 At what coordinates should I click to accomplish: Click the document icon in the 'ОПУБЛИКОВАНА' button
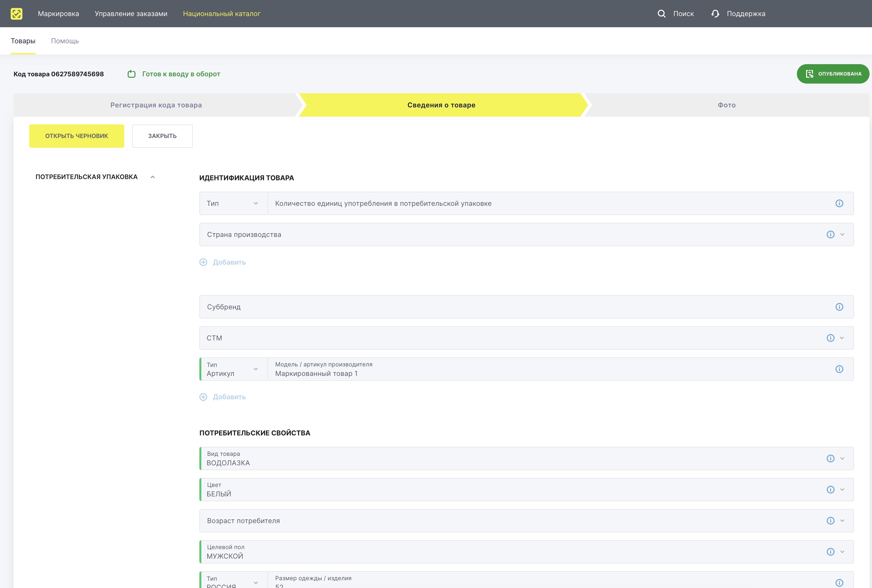point(809,74)
